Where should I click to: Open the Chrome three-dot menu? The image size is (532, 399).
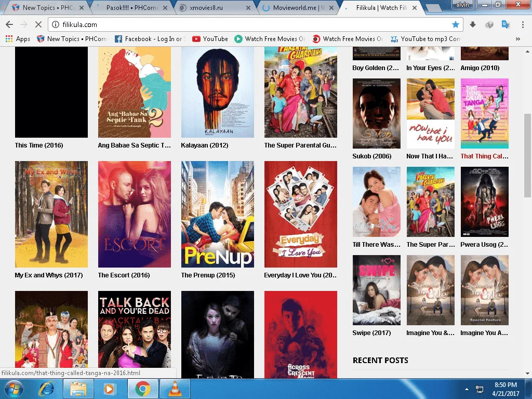click(x=523, y=24)
